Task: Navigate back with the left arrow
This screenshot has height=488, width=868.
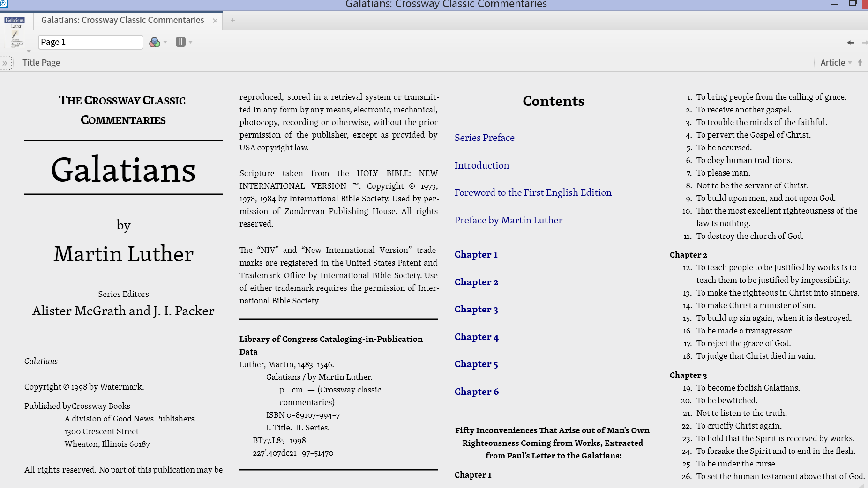Action: pos(850,43)
